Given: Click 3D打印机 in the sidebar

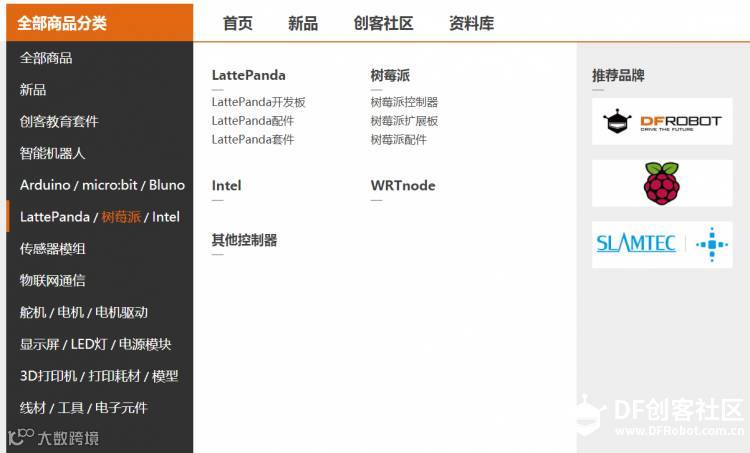Looking at the screenshot, I should [x=48, y=376].
